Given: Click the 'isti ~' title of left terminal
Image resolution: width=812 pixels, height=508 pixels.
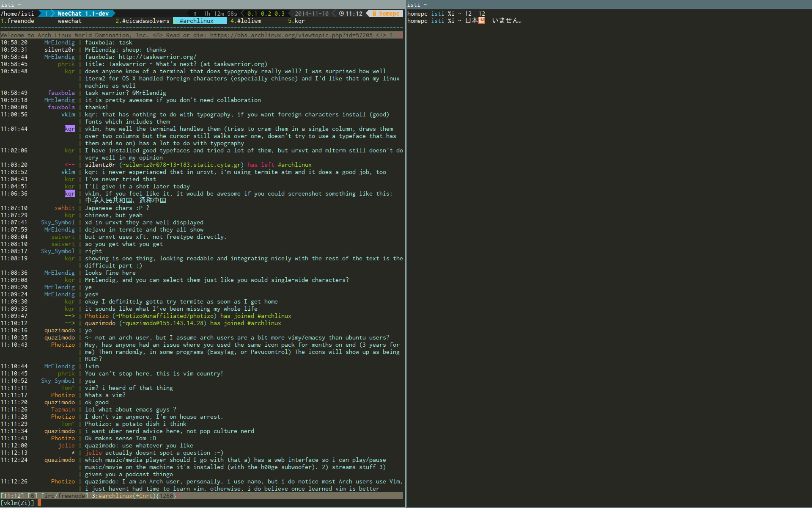Looking at the screenshot, I should (11, 5).
